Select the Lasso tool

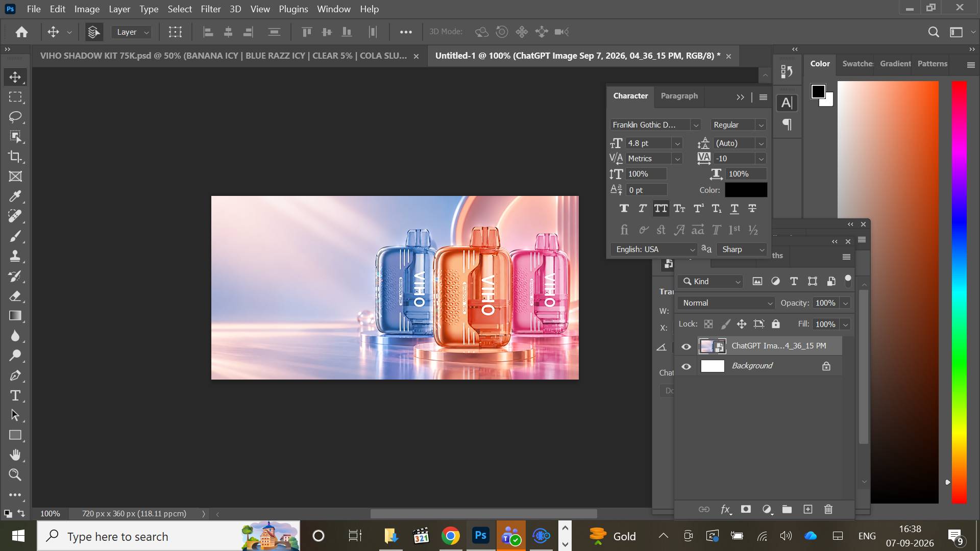click(15, 117)
